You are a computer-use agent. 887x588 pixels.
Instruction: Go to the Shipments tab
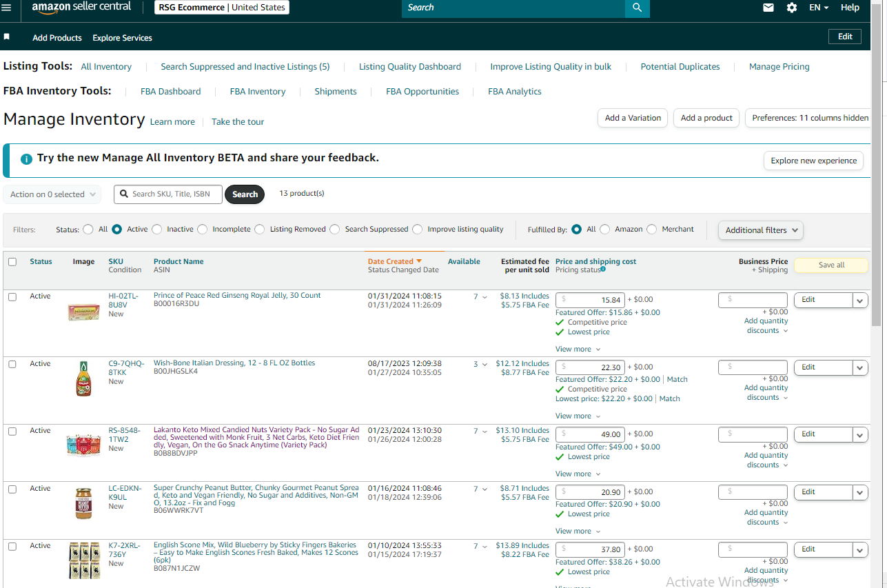(336, 92)
